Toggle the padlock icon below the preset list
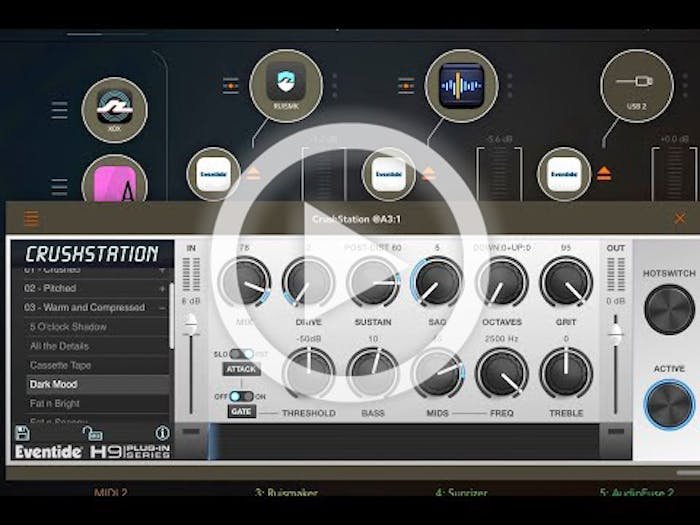 click(x=92, y=433)
